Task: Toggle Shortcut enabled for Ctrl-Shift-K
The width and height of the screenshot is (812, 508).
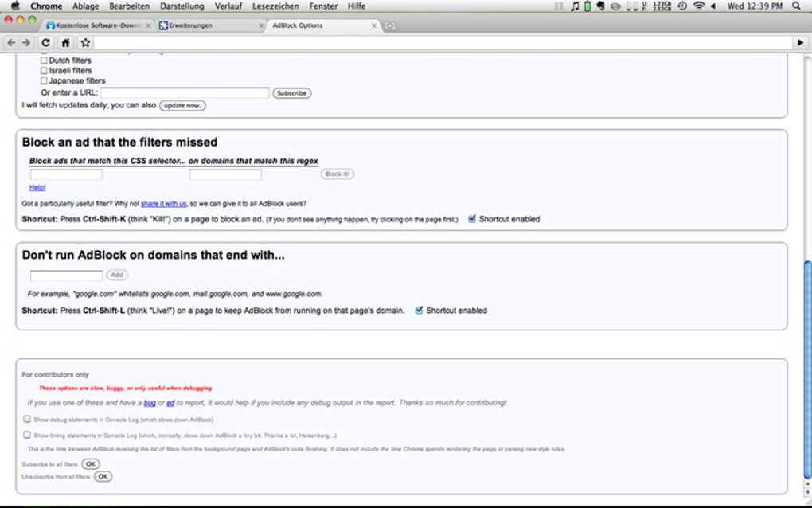Action: [472, 219]
